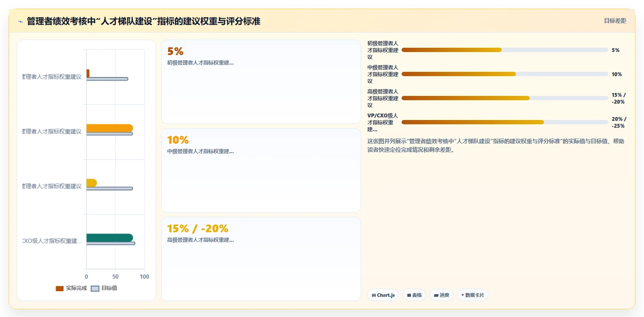The width and height of the screenshot is (644, 317).
Task: Click the description paragraph starting 这张图并列展示
Action: click(x=496, y=145)
